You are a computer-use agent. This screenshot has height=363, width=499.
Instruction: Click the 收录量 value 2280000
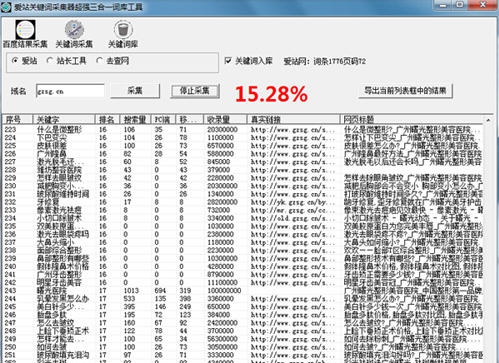(220, 178)
